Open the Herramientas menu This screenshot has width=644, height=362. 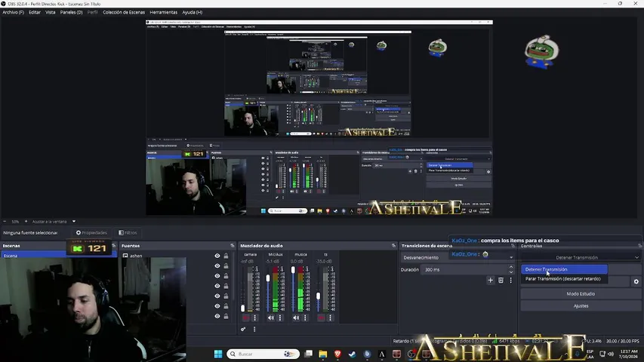click(164, 12)
